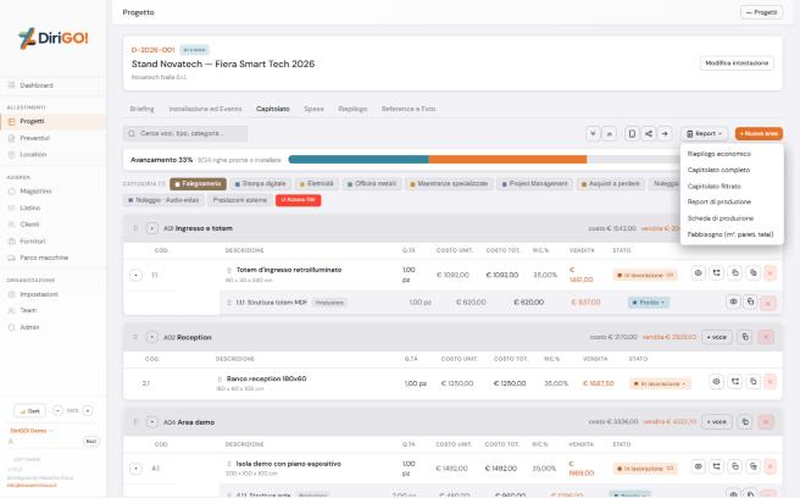This screenshot has width=800, height=498.
Task: Switch to the Riepilogo tab
Action: pos(353,109)
